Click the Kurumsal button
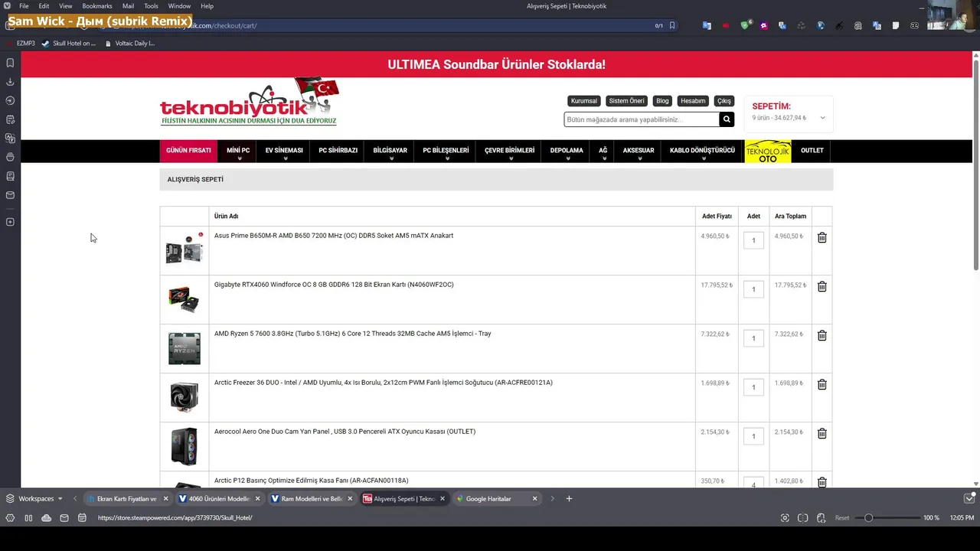 [584, 101]
